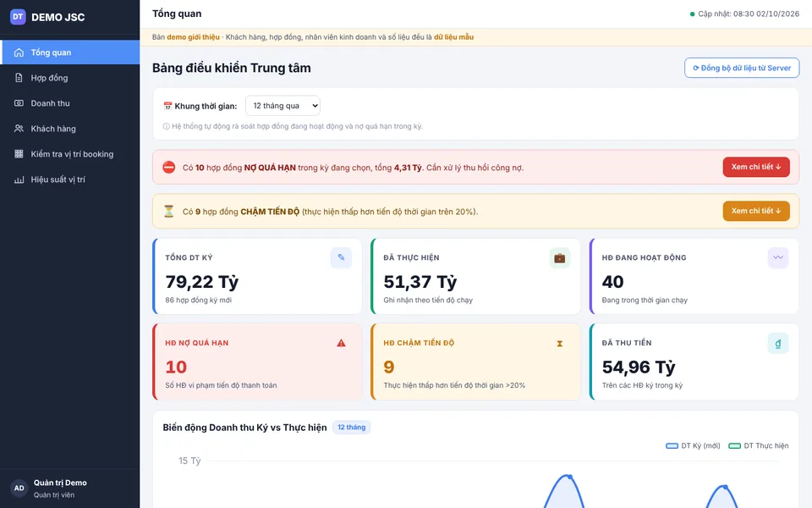The image size is (812, 508).
Task: Open the Tổng quan sidebar item
Action: pyautogui.click(x=70, y=52)
